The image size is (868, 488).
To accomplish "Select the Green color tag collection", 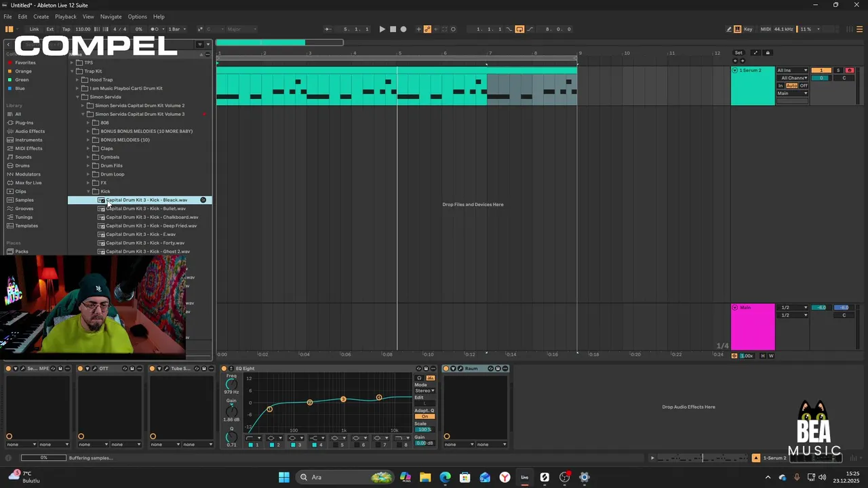I will [22, 80].
